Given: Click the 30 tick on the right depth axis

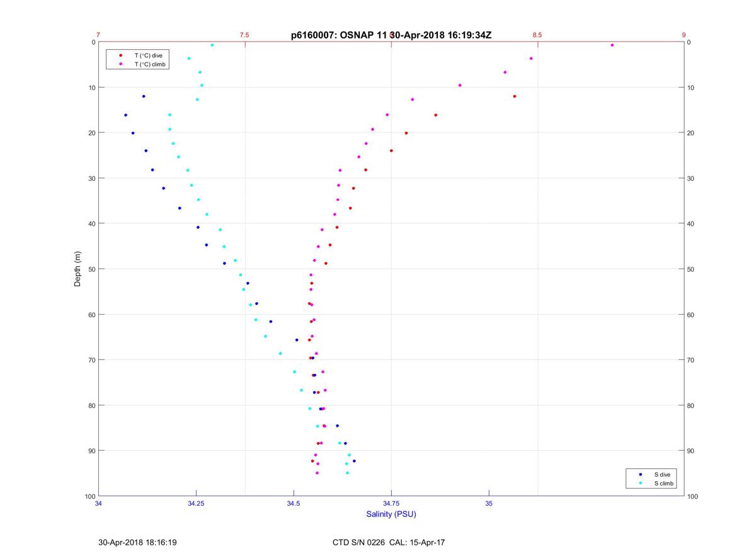Looking at the screenshot, I should coord(691,178).
